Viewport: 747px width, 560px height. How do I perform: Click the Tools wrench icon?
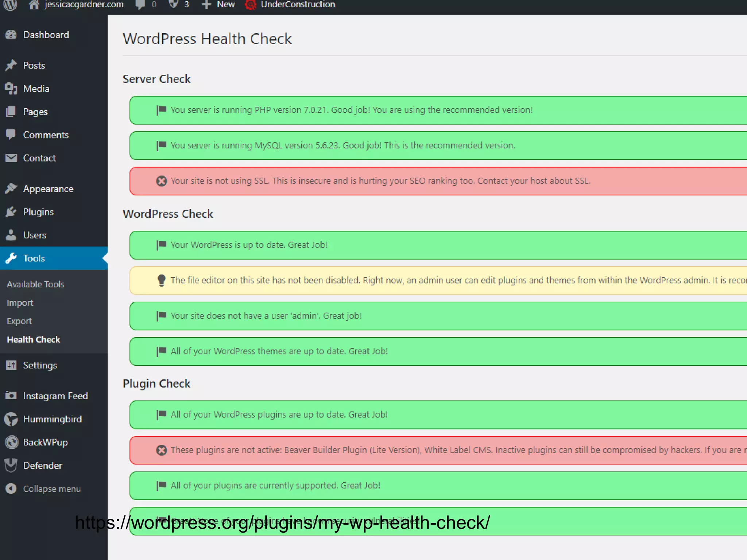11,258
